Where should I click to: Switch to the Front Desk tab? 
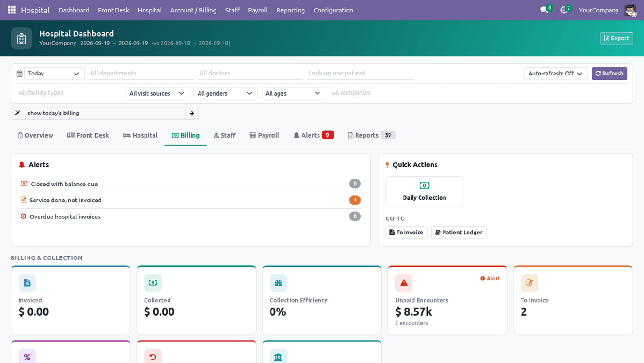click(x=88, y=135)
